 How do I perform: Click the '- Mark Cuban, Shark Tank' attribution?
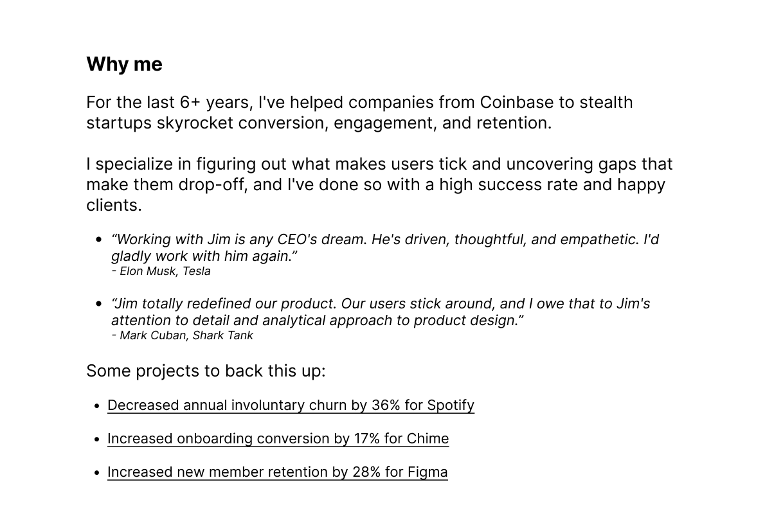point(182,335)
